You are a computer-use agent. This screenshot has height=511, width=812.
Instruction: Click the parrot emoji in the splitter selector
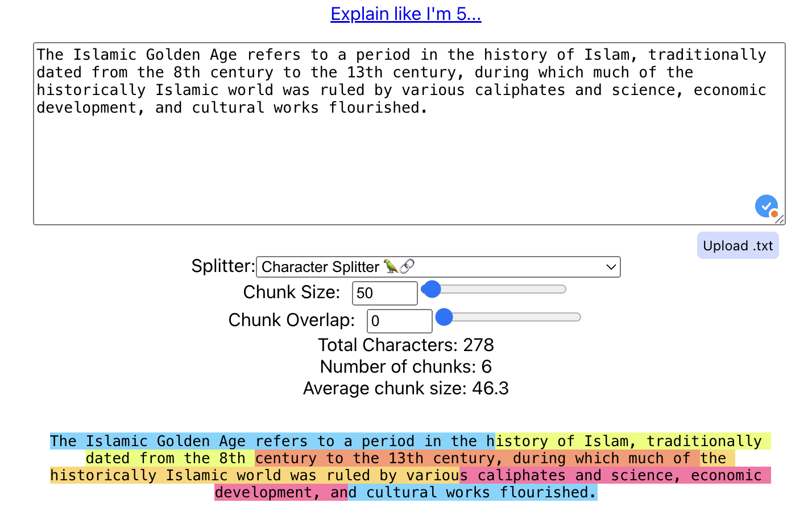click(390, 266)
